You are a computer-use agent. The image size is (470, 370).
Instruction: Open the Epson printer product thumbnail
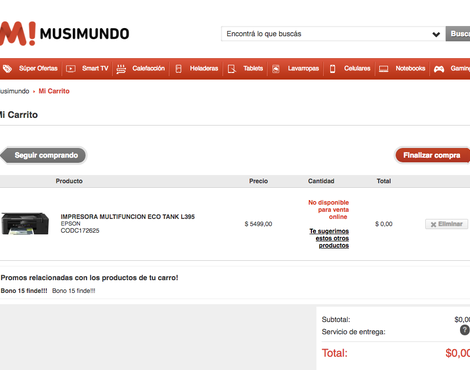[x=25, y=224]
